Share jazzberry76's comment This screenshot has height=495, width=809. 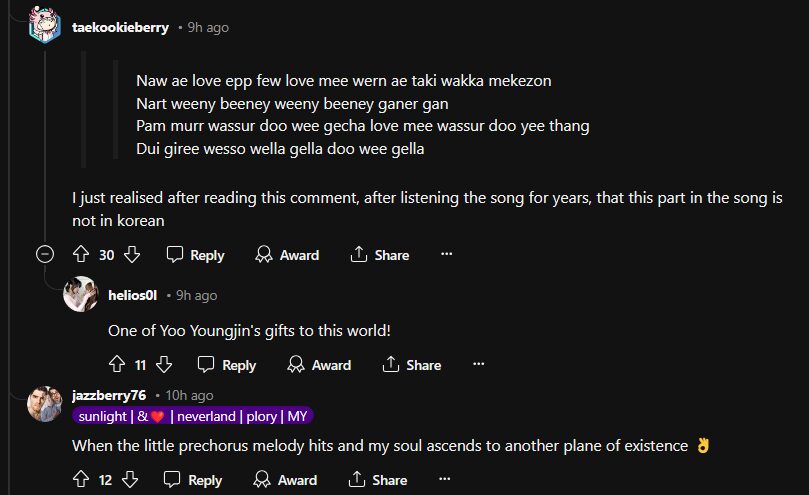pos(379,480)
